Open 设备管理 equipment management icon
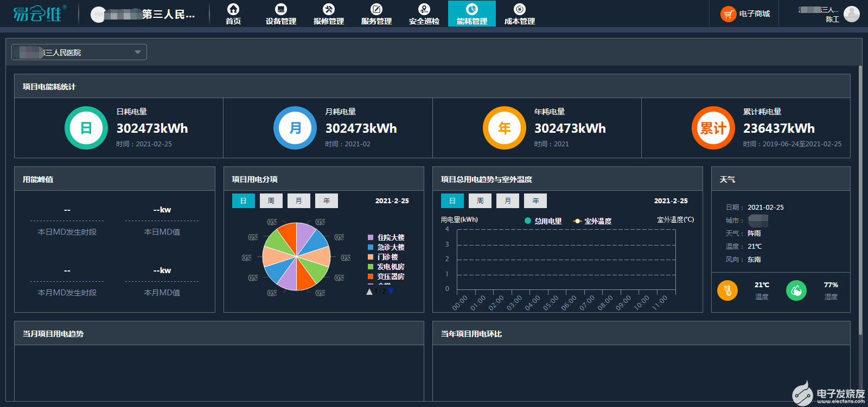Image resolution: width=868 pixels, height=407 pixels. (x=281, y=9)
